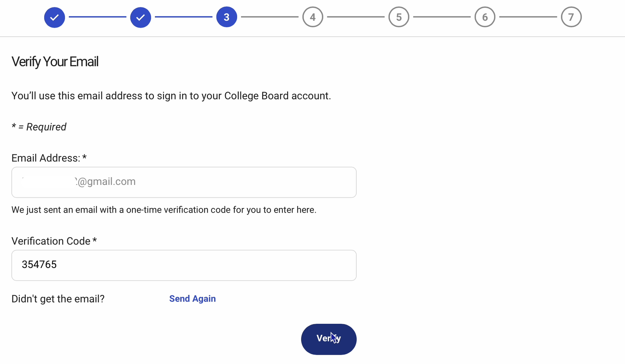Image resolution: width=625 pixels, height=364 pixels.
Task: Click the "* = Required" note
Action: [39, 127]
